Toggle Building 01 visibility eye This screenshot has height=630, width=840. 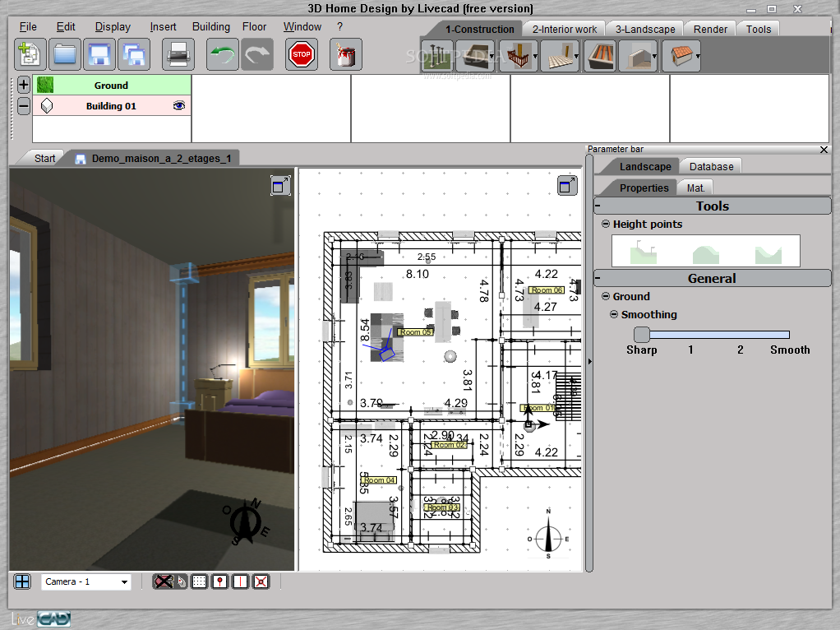pyautogui.click(x=179, y=105)
